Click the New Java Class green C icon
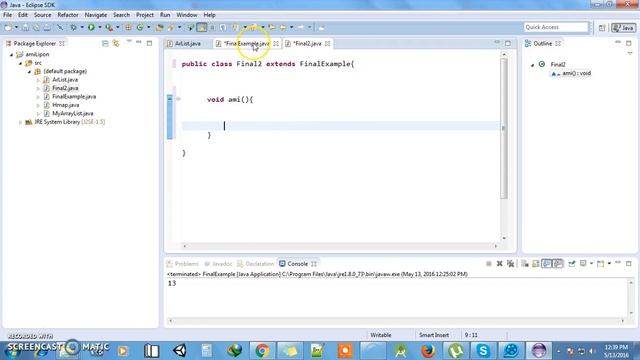The width and height of the screenshot is (640, 360). [x=140, y=27]
